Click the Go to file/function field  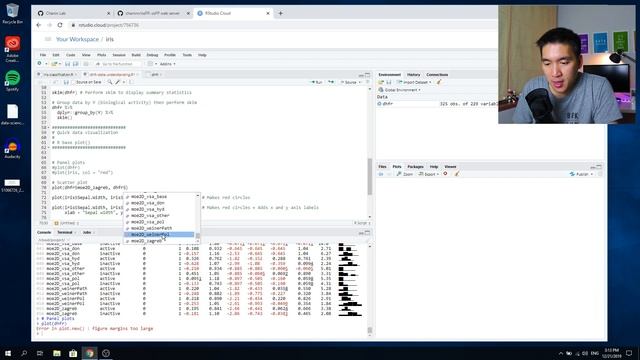click(x=117, y=64)
